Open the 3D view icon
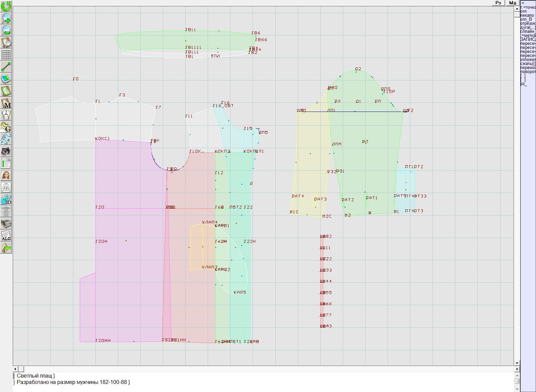The height and width of the screenshot is (392, 536). click(6, 200)
